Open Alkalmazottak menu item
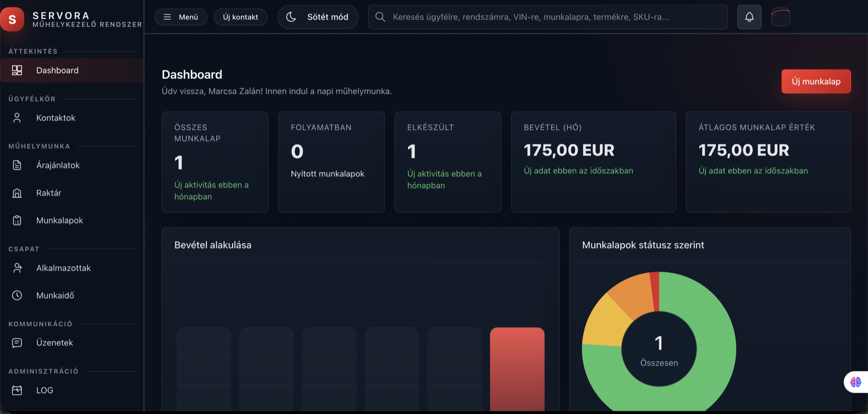Viewport: 868px width, 414px height. (72, 268)
